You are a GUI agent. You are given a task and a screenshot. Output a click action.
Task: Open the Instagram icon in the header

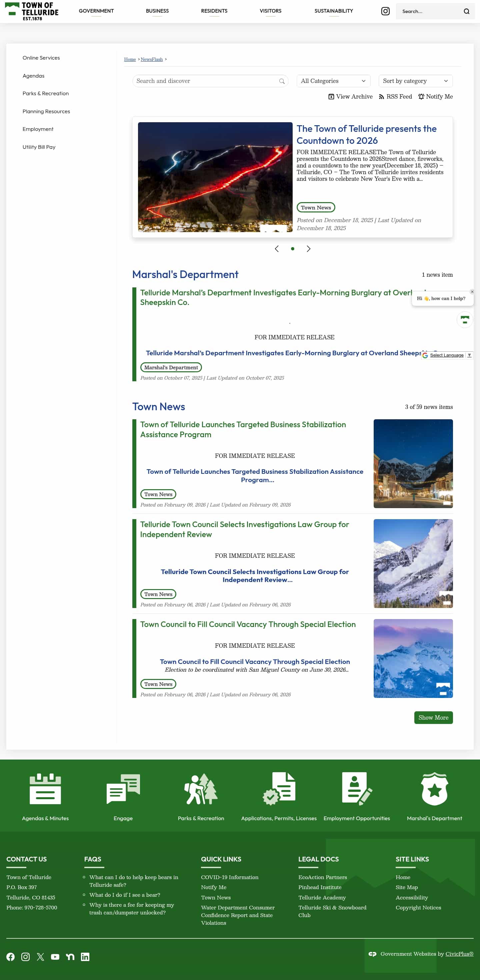[385, 11]
